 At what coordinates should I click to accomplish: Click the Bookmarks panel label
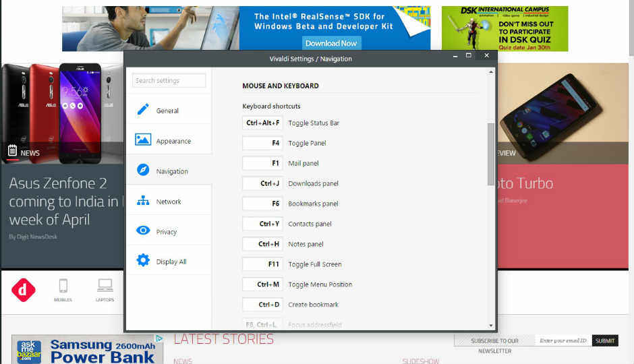tap(314, 204)
